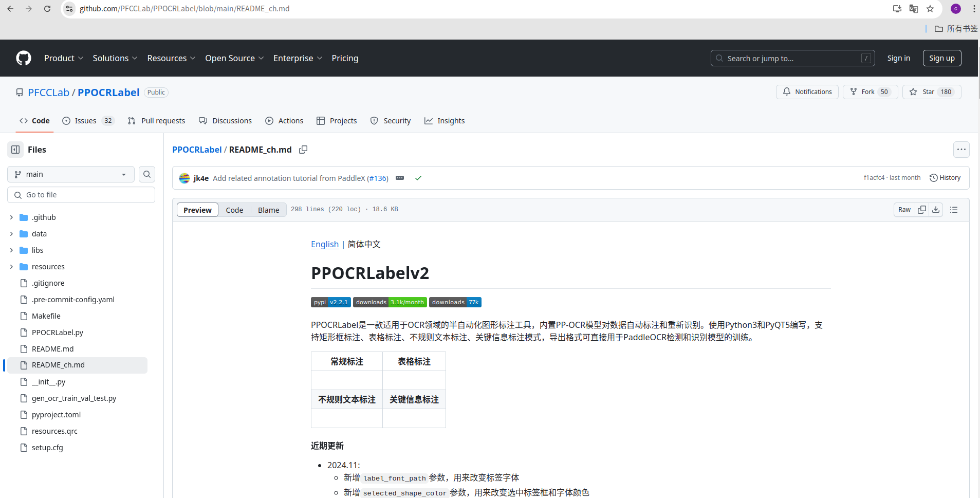
Task: Click into the Go to file field
Action: [81, 194]
